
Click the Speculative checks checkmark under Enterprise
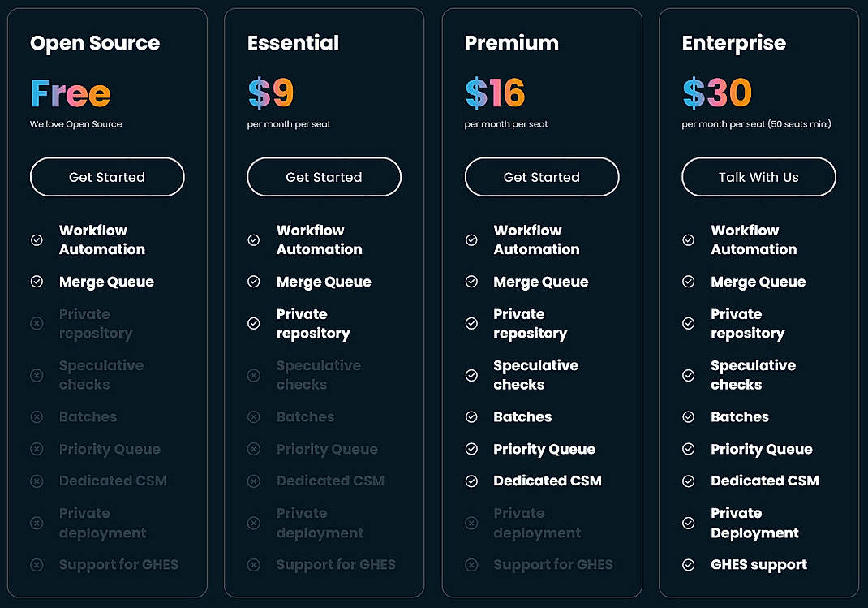point(689,375)
